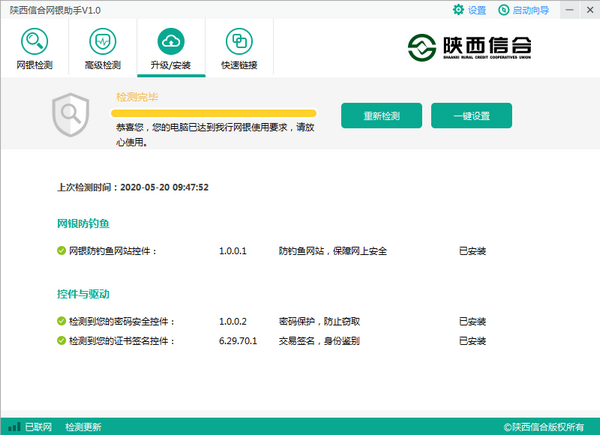The height and width of the screenshot is (435, 600).
Task: Open the 快速链接 icon
Action: point(239,42)
